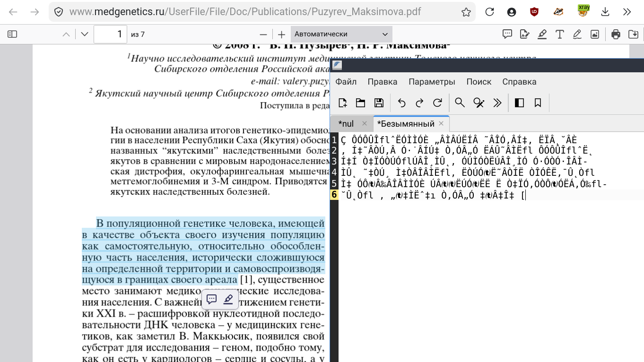Open the Справка menu
The image size is (644, 362).
[519, 82]
